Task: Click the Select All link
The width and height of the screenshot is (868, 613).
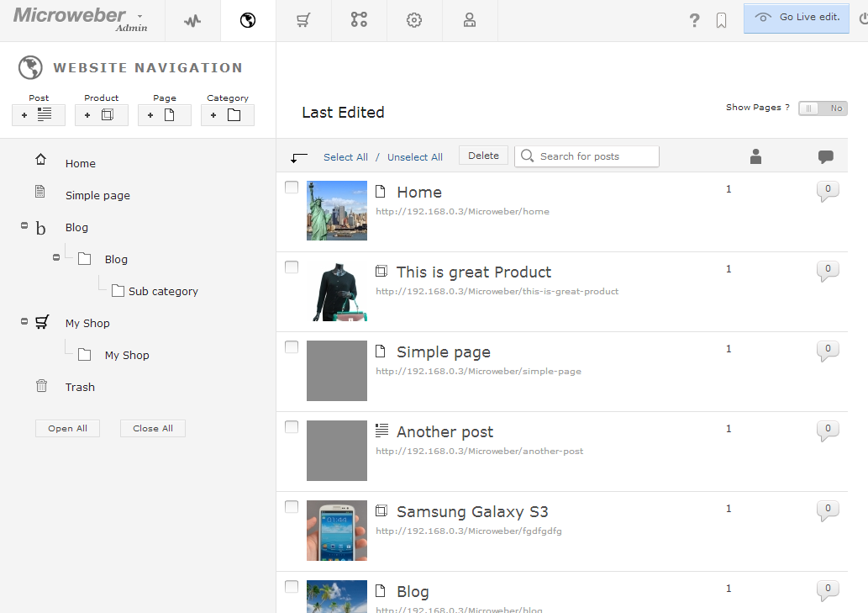Action: click(345, 156)
